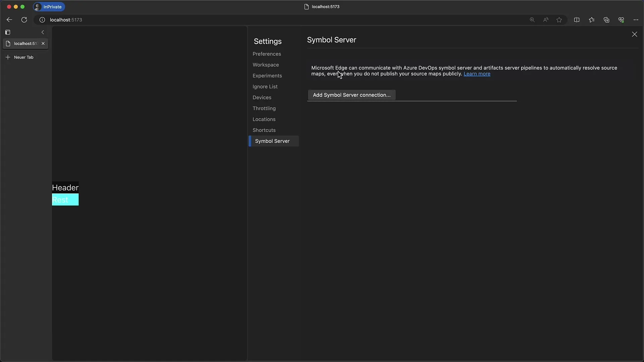The height and width of the screenshot is (362, 644).
Task: Open the Collections icon
Action: point(606,20)
